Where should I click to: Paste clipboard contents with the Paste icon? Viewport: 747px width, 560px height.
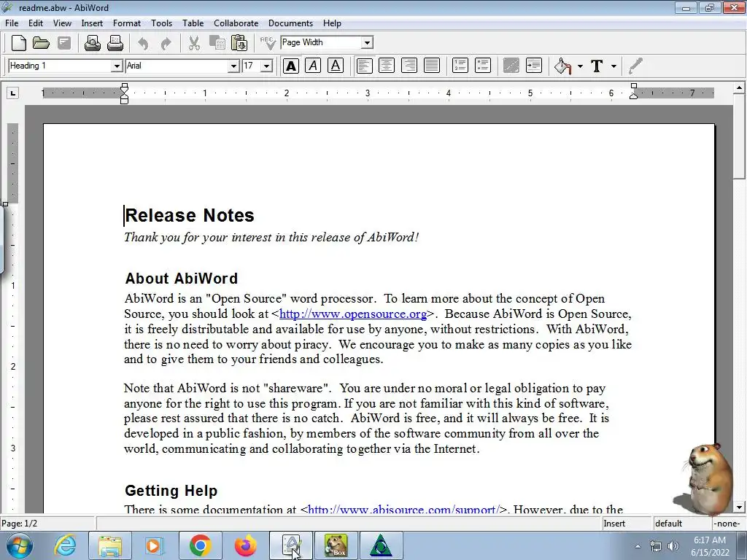239,43
